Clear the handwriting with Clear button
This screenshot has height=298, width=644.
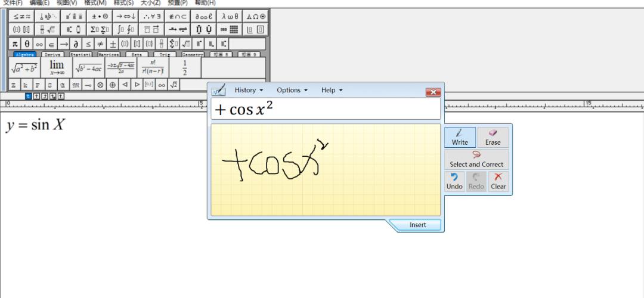498,181
